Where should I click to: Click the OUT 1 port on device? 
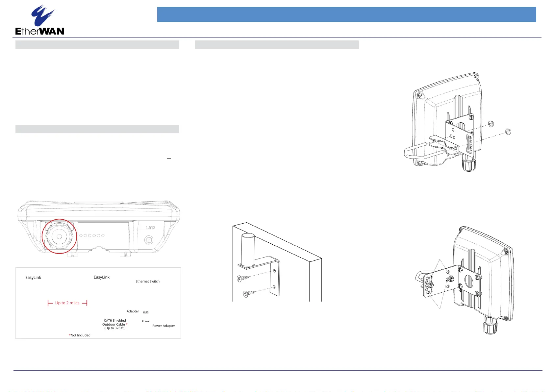149,240
